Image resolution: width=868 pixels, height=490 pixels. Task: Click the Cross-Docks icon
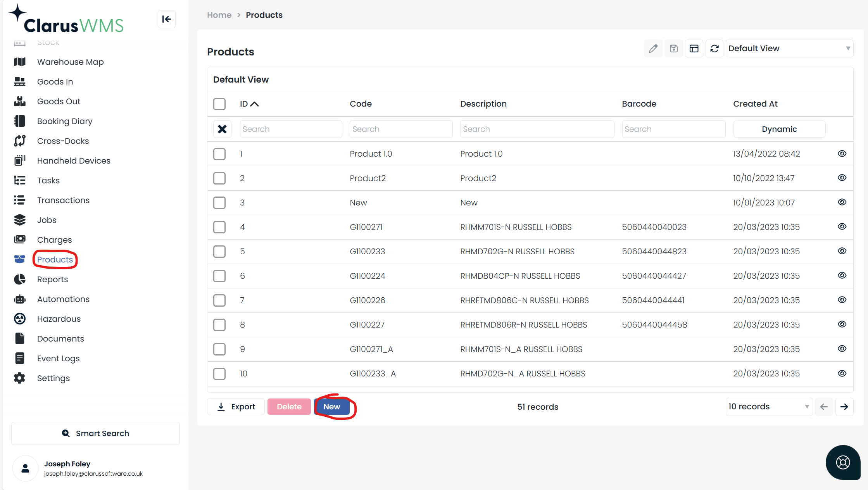coord(20,141)
